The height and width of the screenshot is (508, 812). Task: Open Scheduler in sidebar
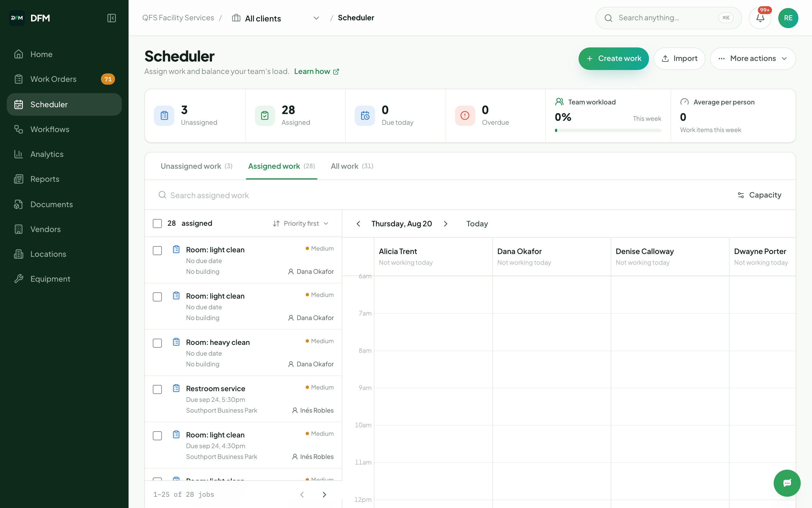click(x=64, y=104)
